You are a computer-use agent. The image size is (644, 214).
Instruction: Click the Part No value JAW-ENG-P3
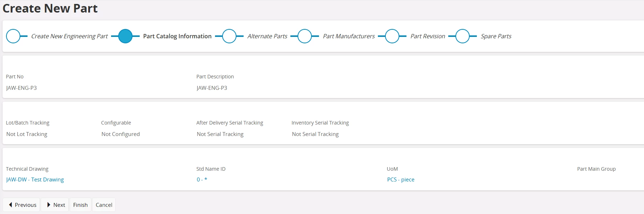(x=21, y=88)
